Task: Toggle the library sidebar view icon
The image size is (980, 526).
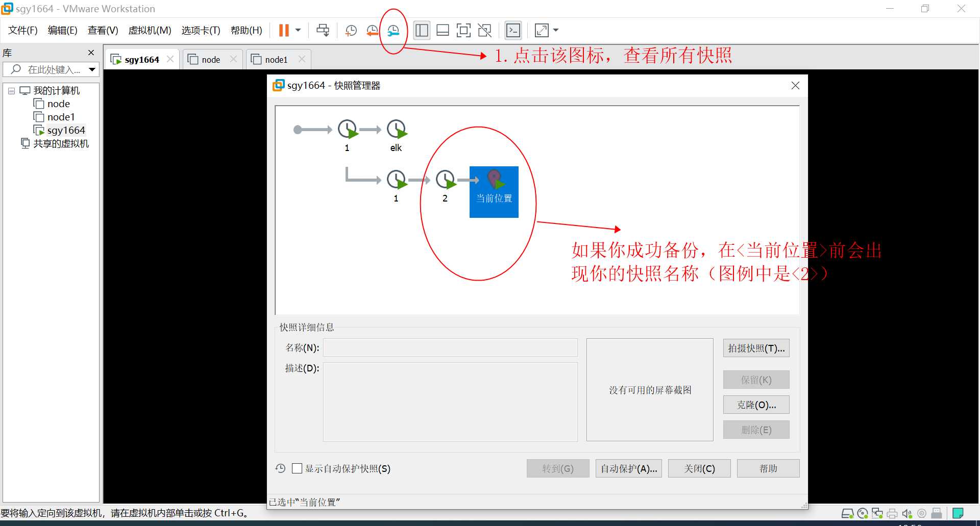Action: point(422,31)
